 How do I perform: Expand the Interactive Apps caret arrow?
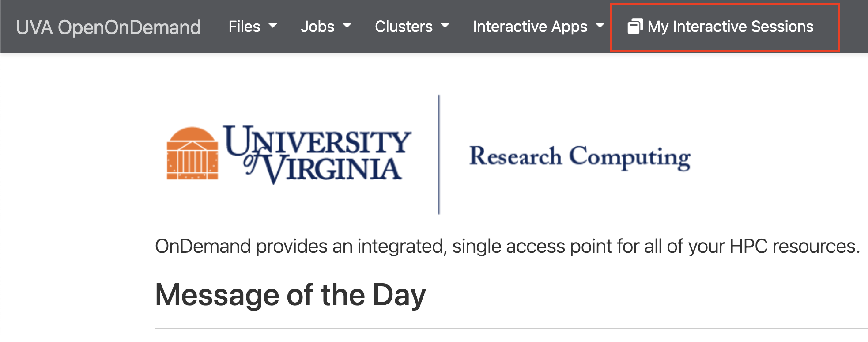600,26
